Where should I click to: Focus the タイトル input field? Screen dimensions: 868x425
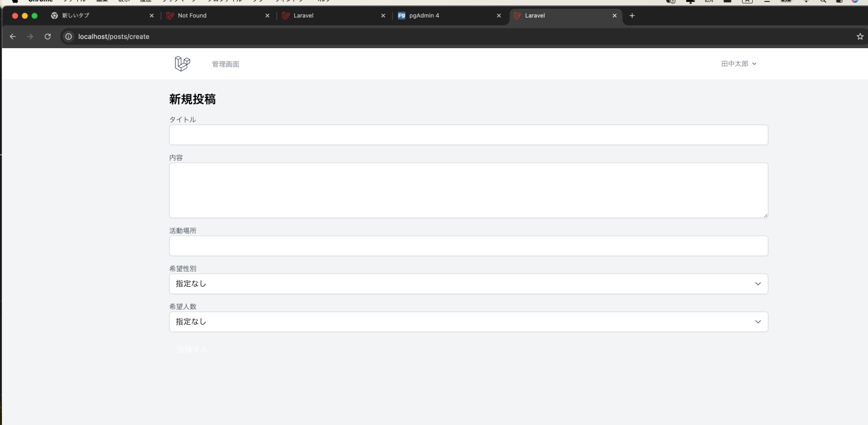(469, 135)
